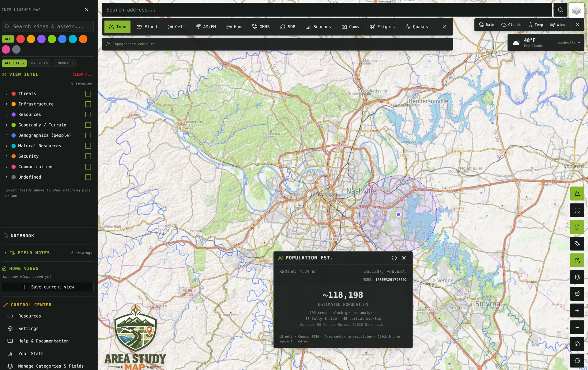Open the Notebook section
Viewport: 588px width, 370px height.
(x=22, y=236)
